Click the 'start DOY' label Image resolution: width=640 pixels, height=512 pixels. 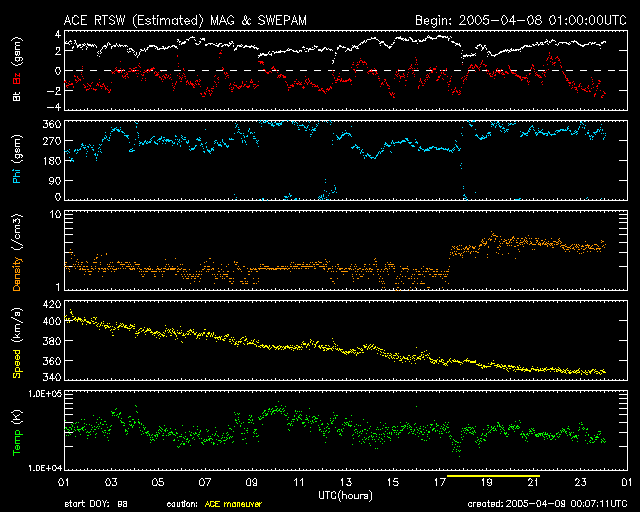coord(86,504)
